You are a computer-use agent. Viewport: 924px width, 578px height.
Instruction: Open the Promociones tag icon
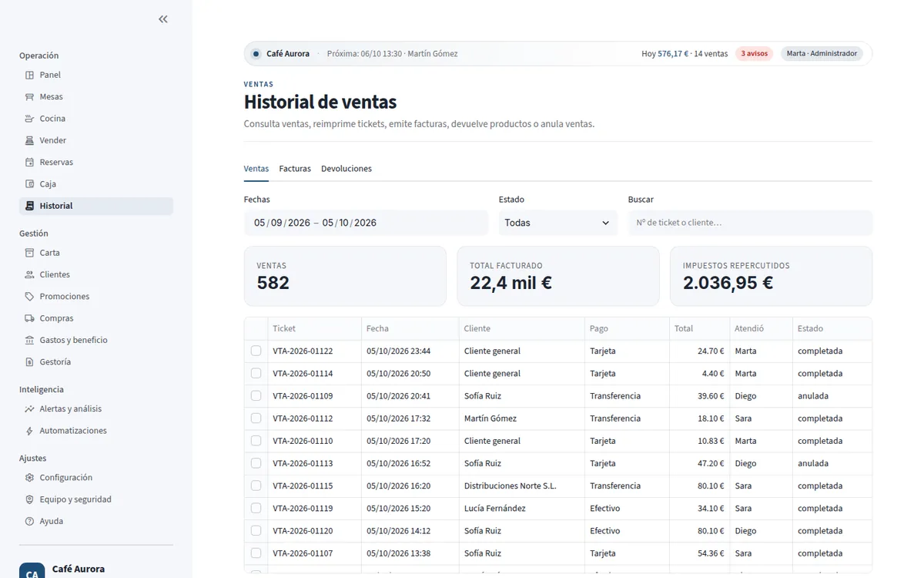click(29, 297)
